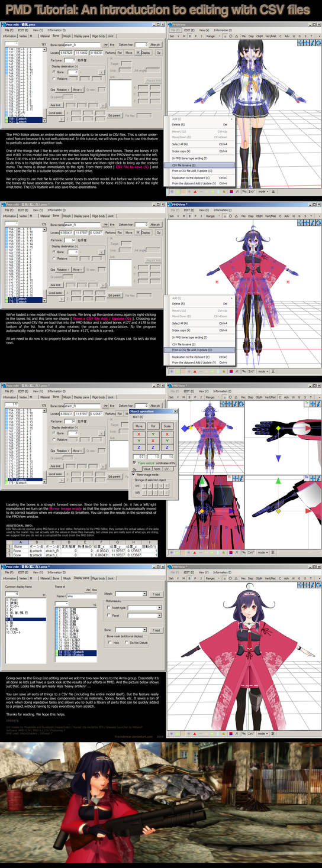Image resolution: width=322 pixels, height=868 pixels.
Task: Select Norm tab in Object operation dialog
Action: coord(157,468)
